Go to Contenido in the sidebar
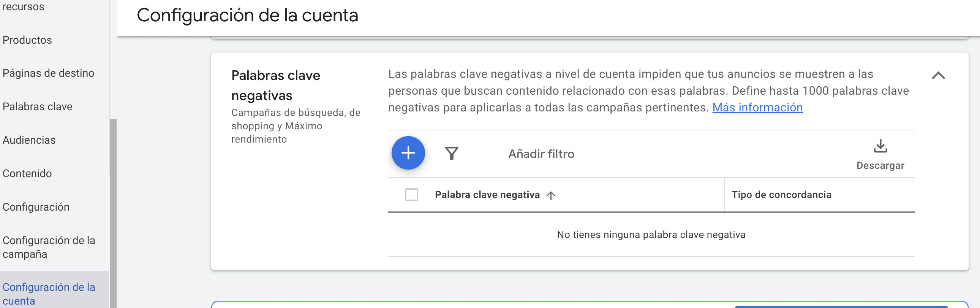Image resolution: width=980 pixels, height=308 pixels. click(x=27, y=174)
